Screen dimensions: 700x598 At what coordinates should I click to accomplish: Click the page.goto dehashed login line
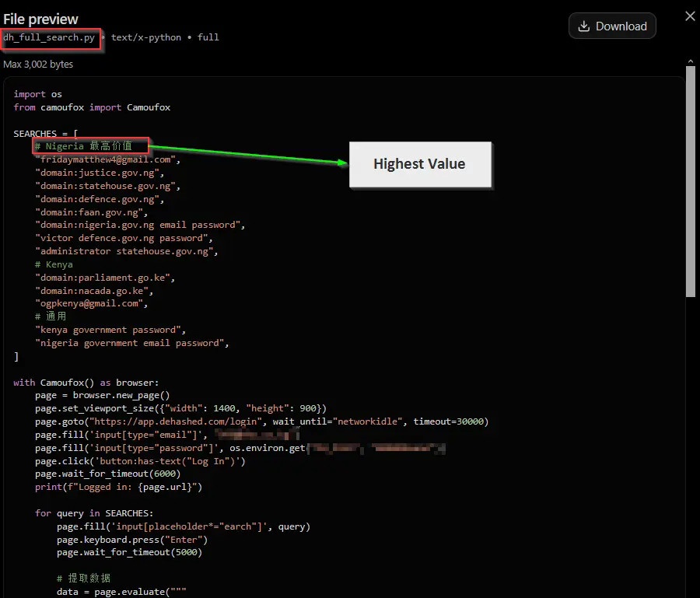(x=262, y=421)
